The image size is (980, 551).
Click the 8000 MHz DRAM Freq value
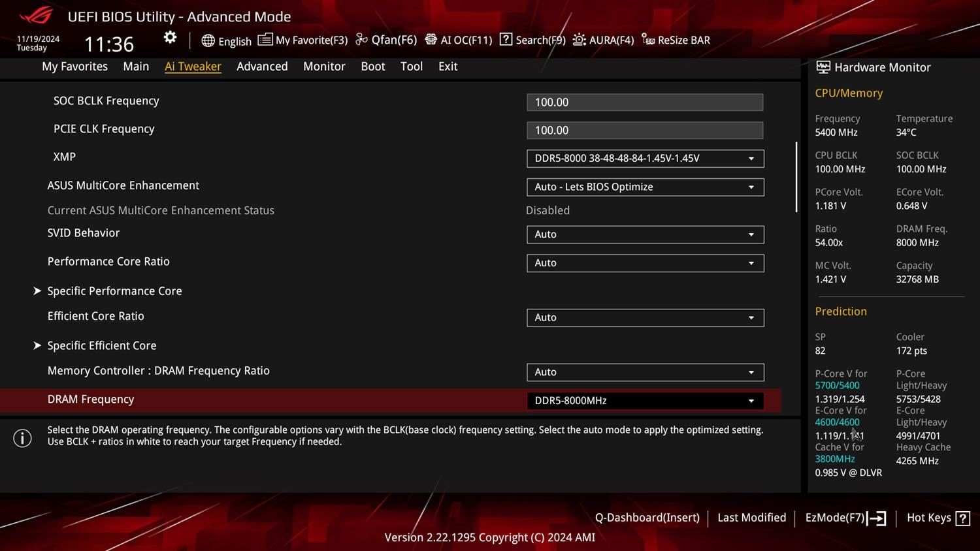917,243
